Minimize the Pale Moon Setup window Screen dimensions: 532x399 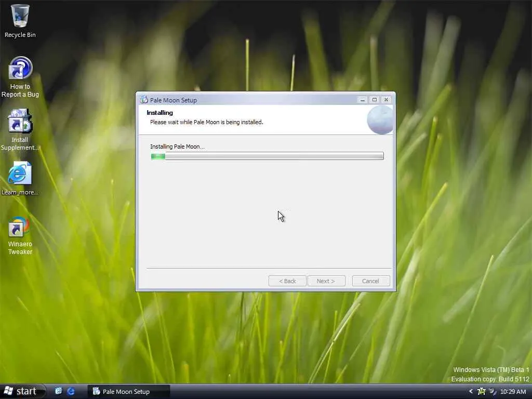pos(362,100)
